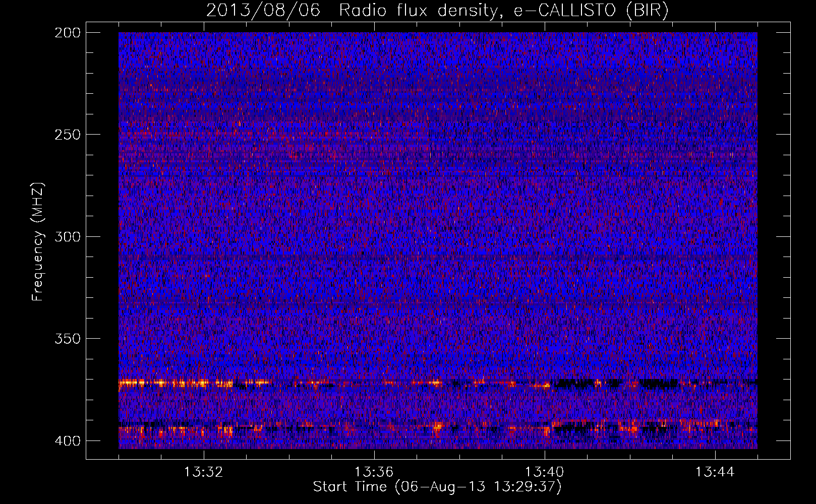Click the 400 frequency tick label
Viewport: 816px width, 504px height.
click(x=67, y=441)
